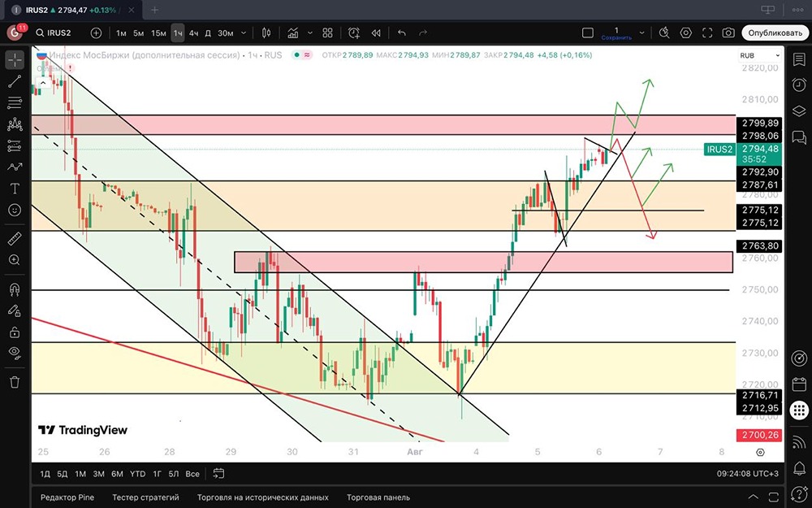Expand the indicators favorites dropdown arrow
Image resolution: width=812 pixels, height=508 pixels.
point(309,33)
